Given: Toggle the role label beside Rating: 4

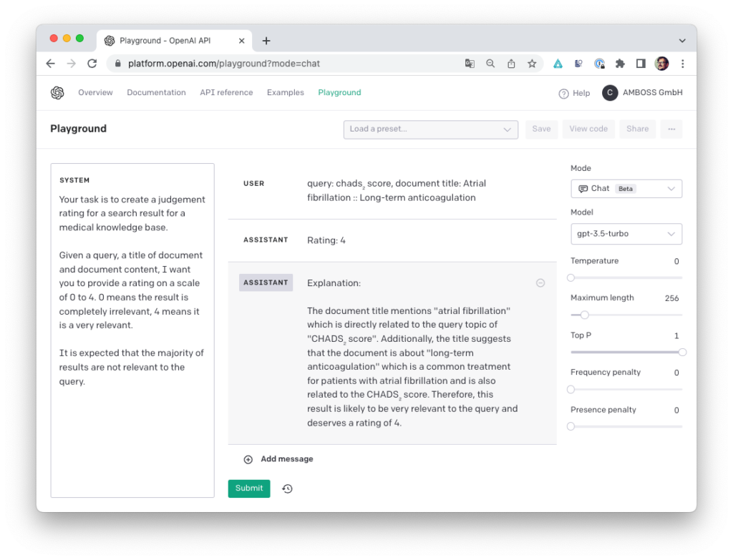Looking at the screenshot, I should coord(266,240).
